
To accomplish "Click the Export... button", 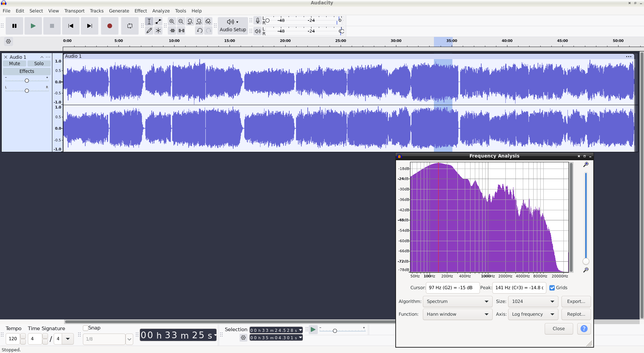I will tap(576, 302).
